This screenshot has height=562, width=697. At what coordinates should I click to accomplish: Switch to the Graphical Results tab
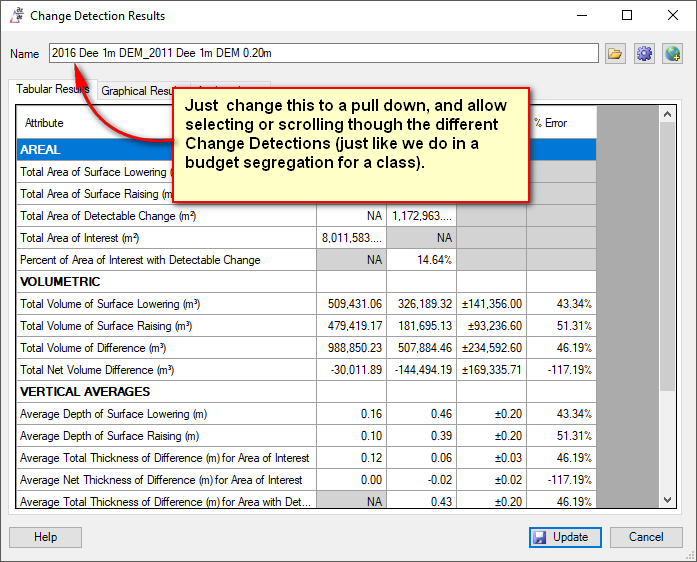[x=137, y=91]
